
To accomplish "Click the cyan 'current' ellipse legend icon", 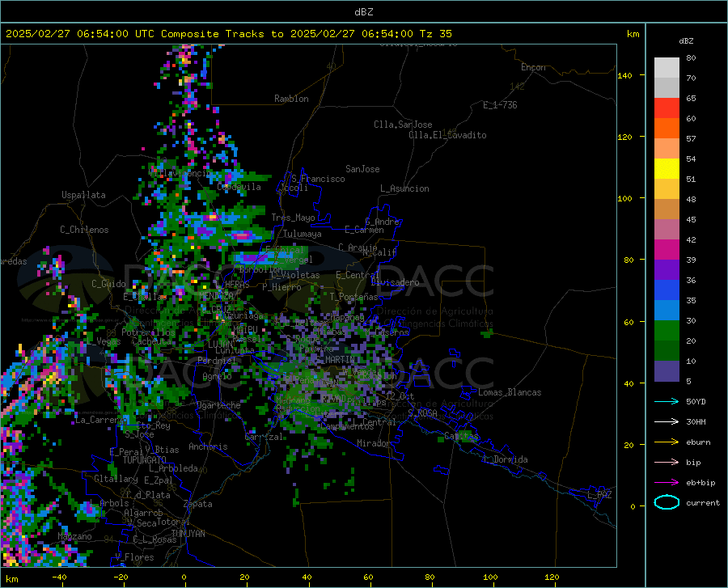I will [x=667, y=502].
